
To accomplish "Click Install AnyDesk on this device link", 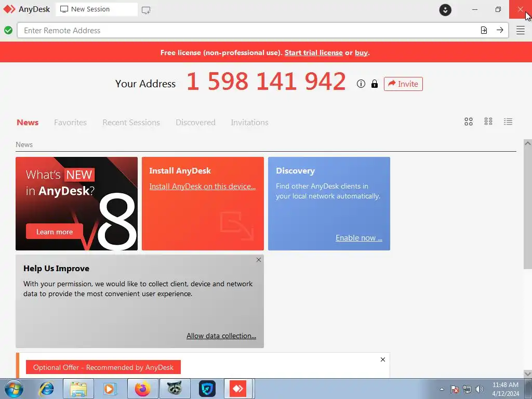I will (x=203, y=187).
